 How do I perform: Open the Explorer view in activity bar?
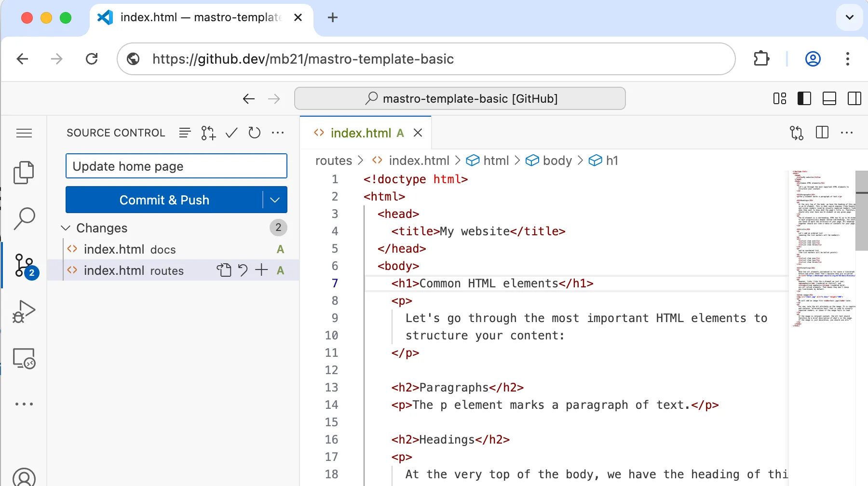pos(24,172)
